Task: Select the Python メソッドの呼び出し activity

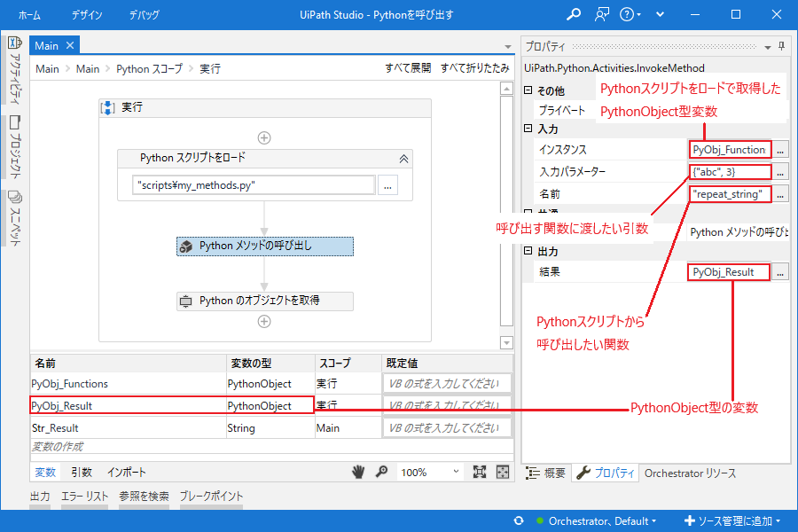Action: pyautogui.click(x=264, y=246)
